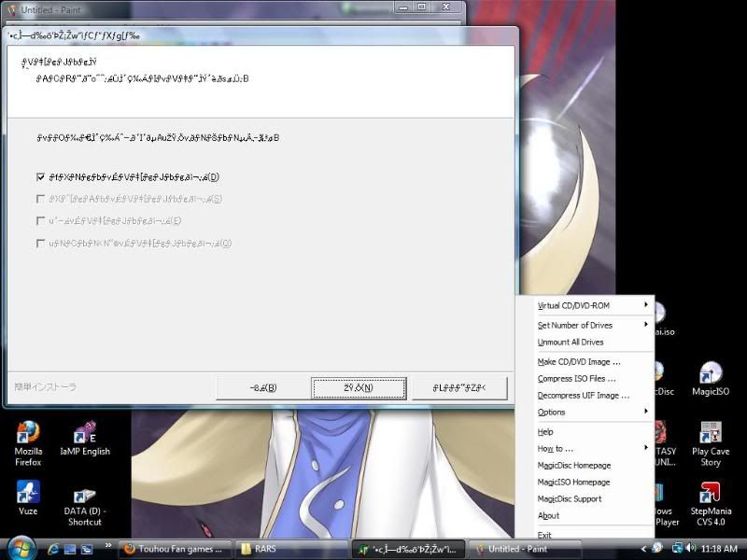Click the volume speaker tray icon

pyautogui.click(x=691, y=549)
